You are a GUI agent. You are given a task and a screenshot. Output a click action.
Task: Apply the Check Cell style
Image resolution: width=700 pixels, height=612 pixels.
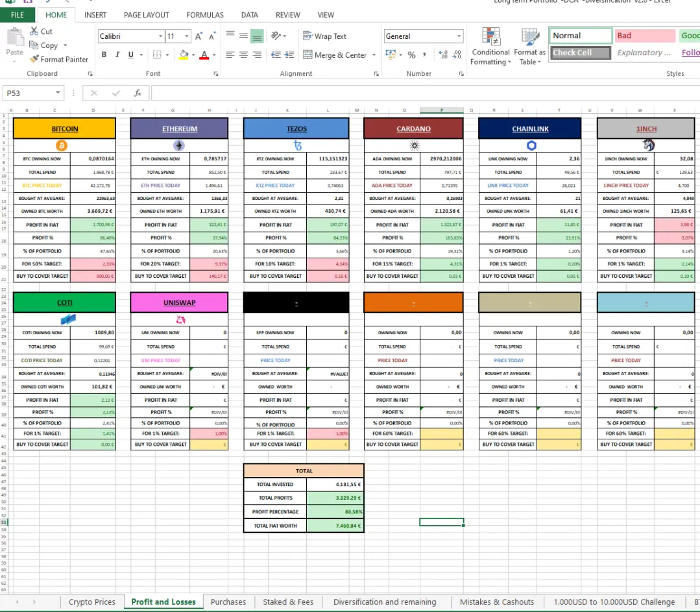581,53
